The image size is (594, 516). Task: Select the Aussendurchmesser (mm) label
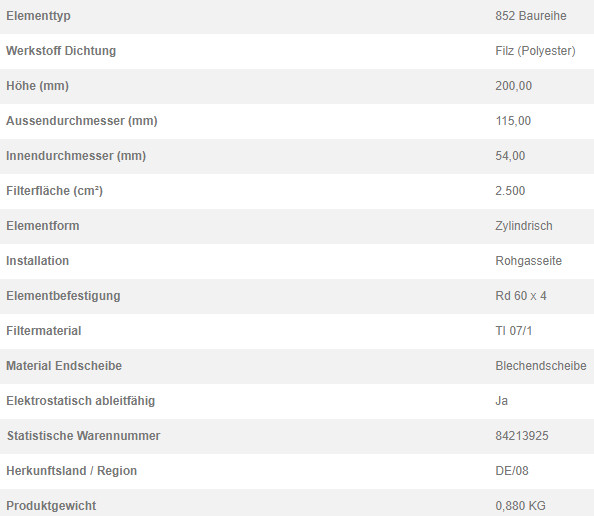(82, 121)
